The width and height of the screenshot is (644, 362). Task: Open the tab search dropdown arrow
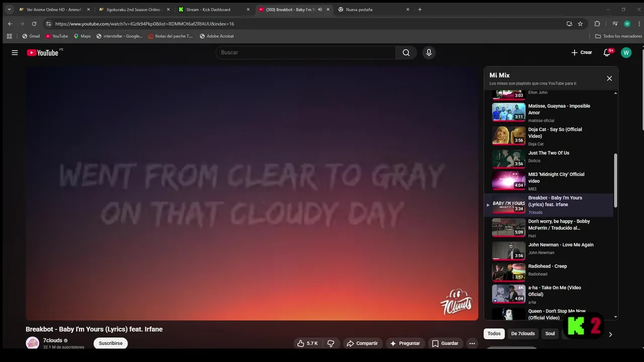coord(9,10)
